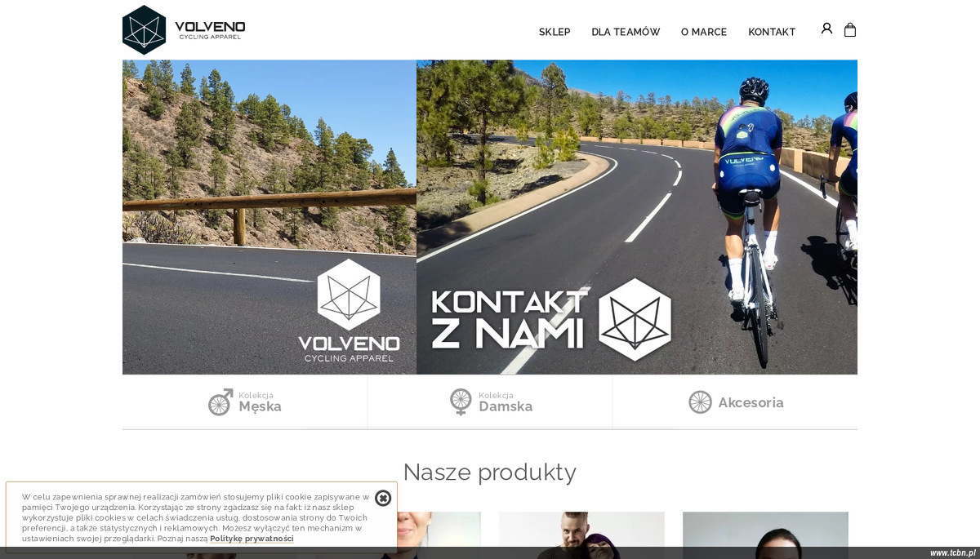Open the Politykę prywatności link
Viewport: 980px width, 559px height.
pos(252,539)
